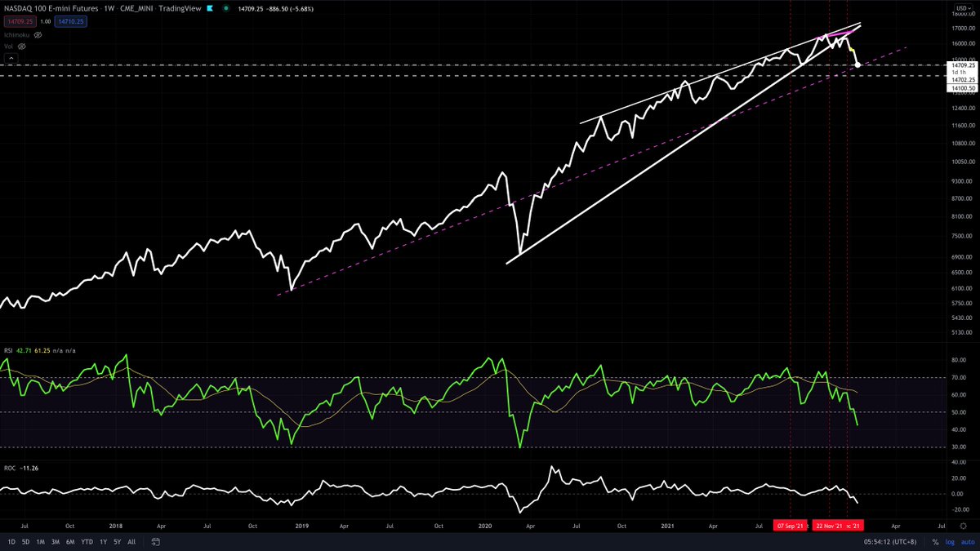
Task: Select the 5Y time range
Action: click(x=118, y=542)
